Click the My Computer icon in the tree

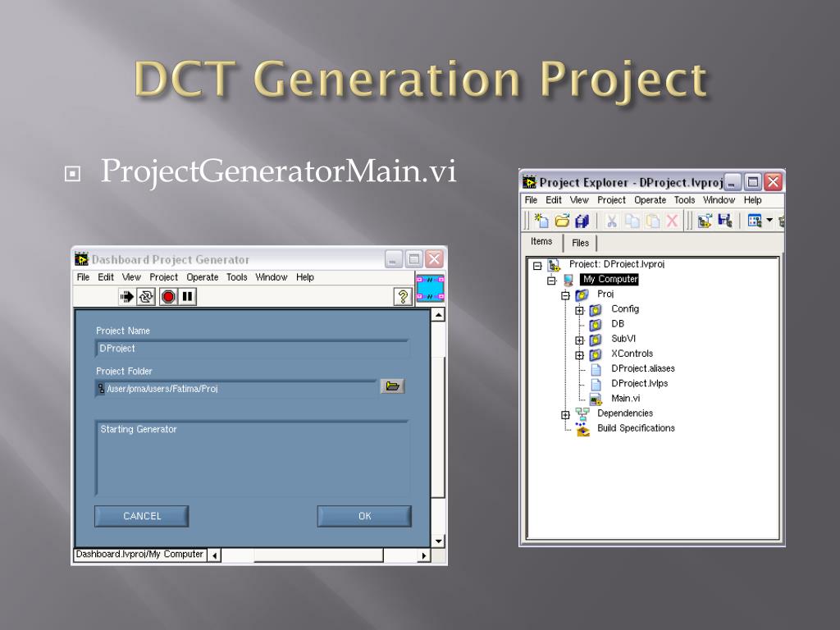(x=568, y=280)
